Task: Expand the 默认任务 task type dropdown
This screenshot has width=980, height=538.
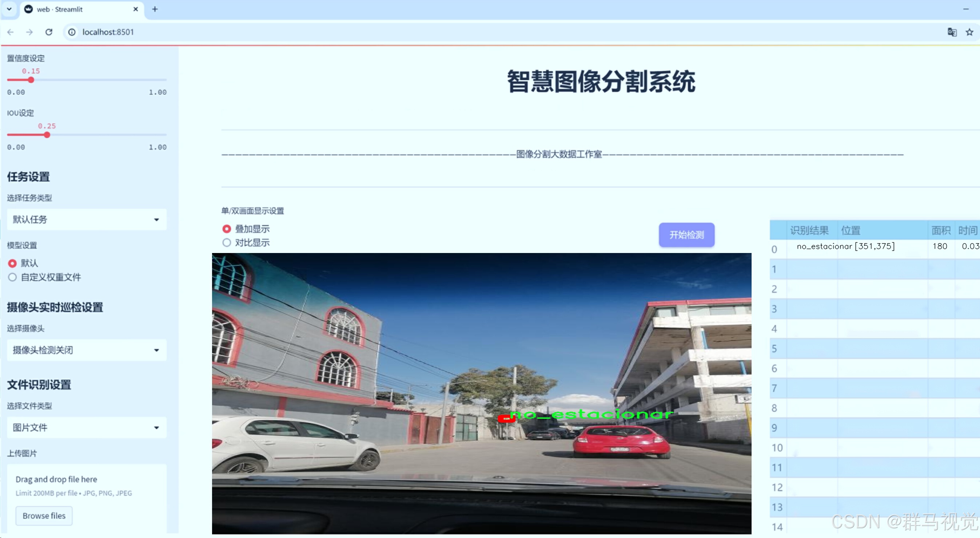Action: pos(87,220)
